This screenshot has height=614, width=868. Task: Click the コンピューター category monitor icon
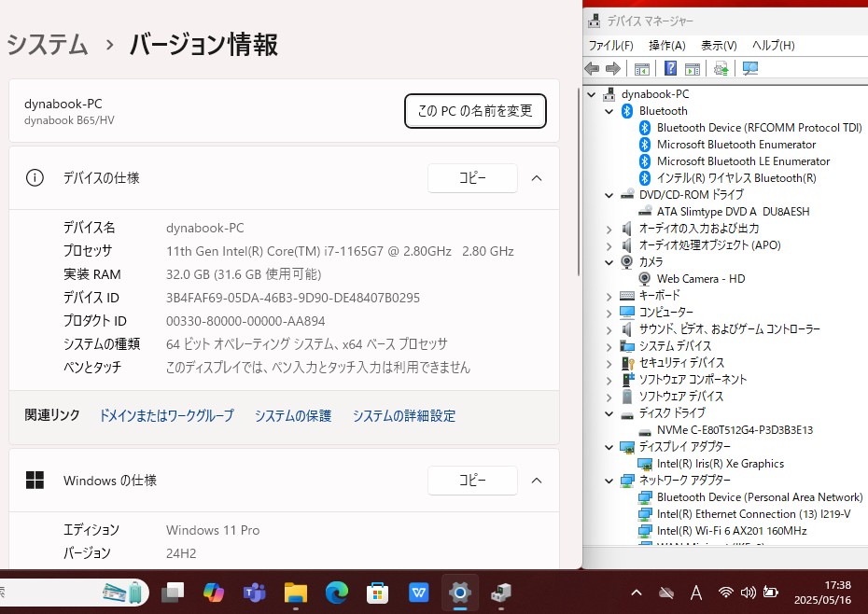627,313
